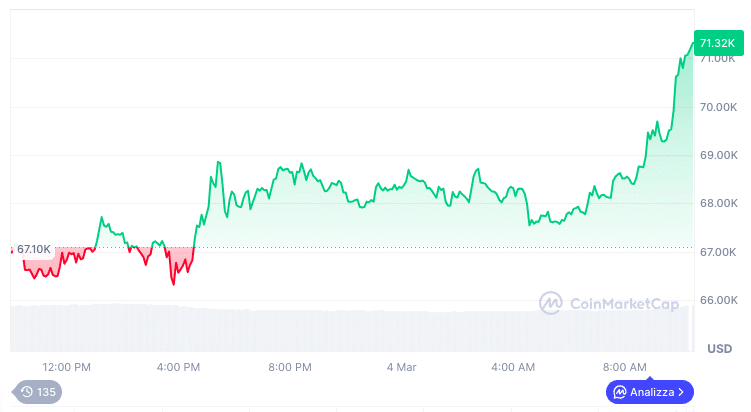Image resolution: width=751 pixels, height=412 pixels.
Task: Click the 8:00 PM time axis label
Action: click(290, 367)
